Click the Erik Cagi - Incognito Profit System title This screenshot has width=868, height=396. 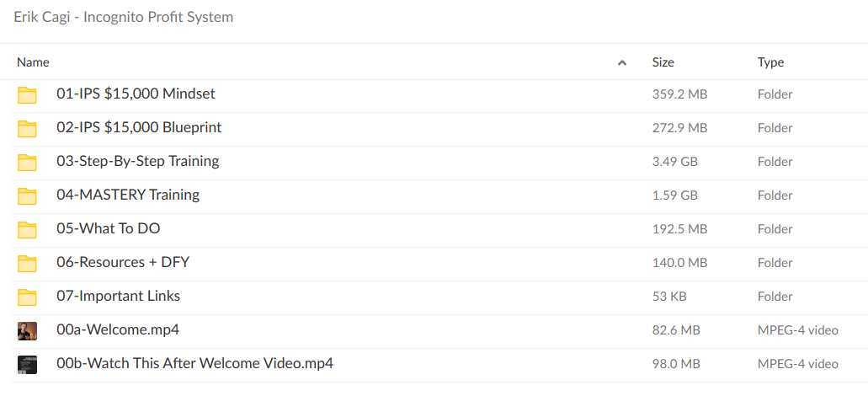click(x=124, y=17)
